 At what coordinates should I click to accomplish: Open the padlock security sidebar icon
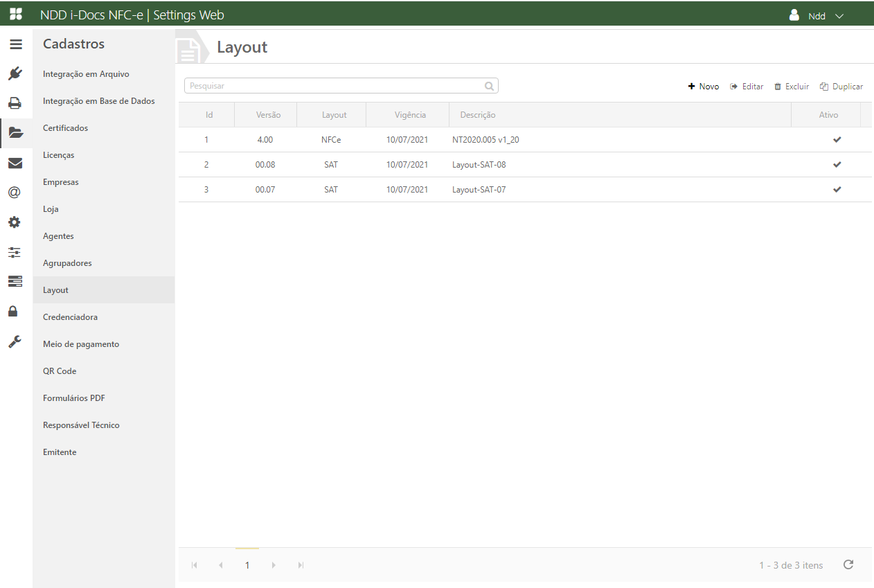click(13, 311)
